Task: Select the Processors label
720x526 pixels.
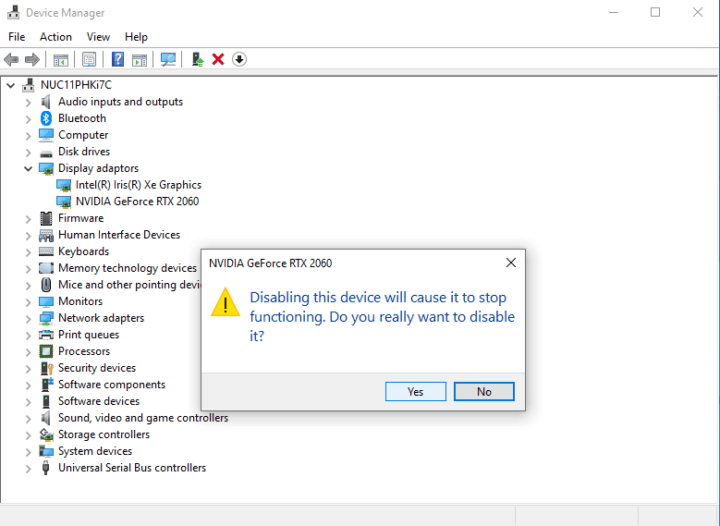Action: coord(84,351)
